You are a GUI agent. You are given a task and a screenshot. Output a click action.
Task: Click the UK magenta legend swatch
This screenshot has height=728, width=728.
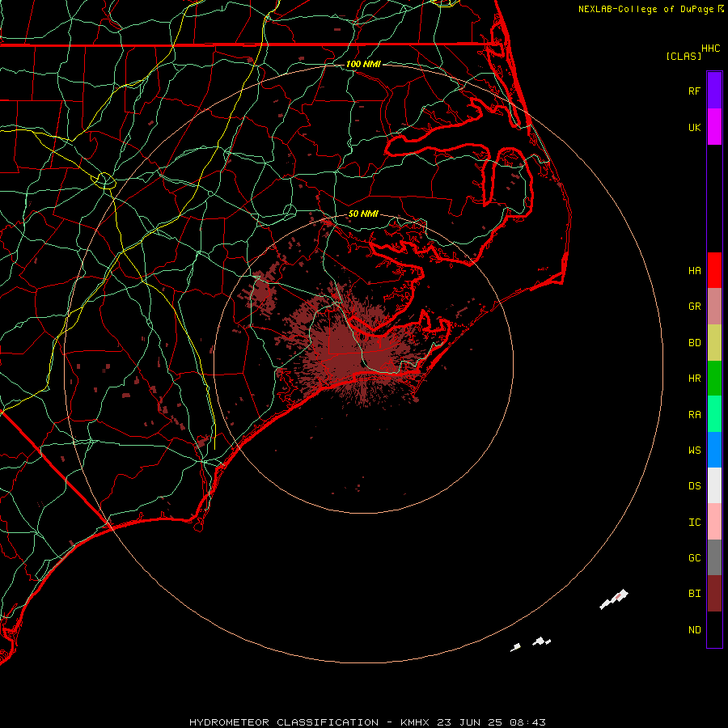tap(714, 127)
